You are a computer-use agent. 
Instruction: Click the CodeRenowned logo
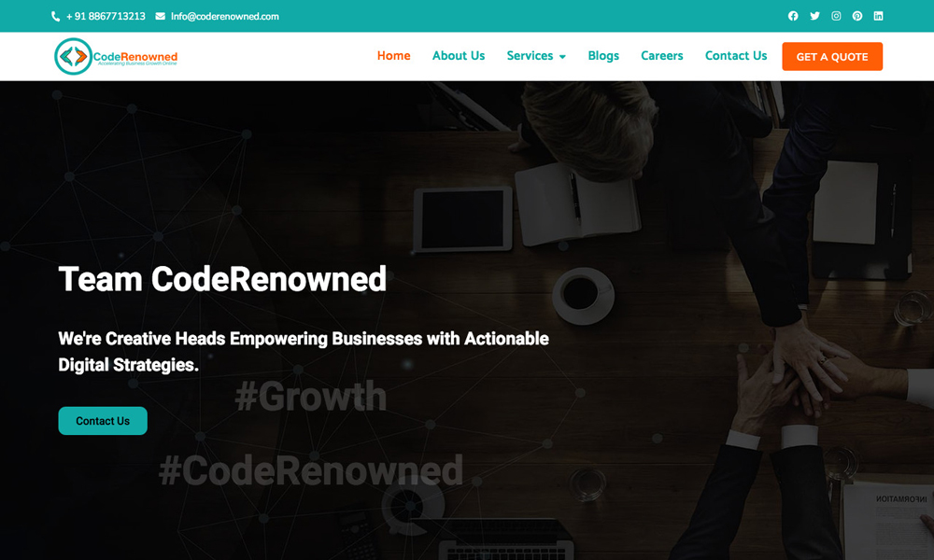coord(116,57)
